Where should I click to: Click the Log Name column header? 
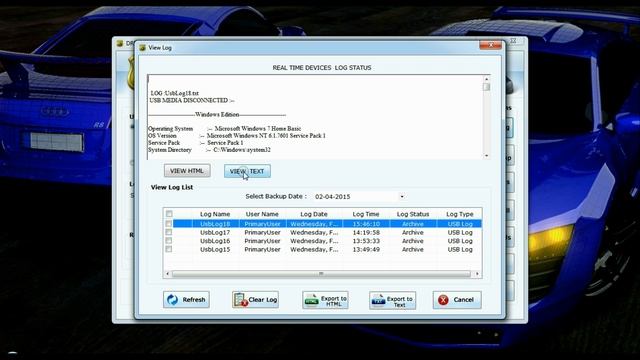pyautogui.click(x=215, y=214)
